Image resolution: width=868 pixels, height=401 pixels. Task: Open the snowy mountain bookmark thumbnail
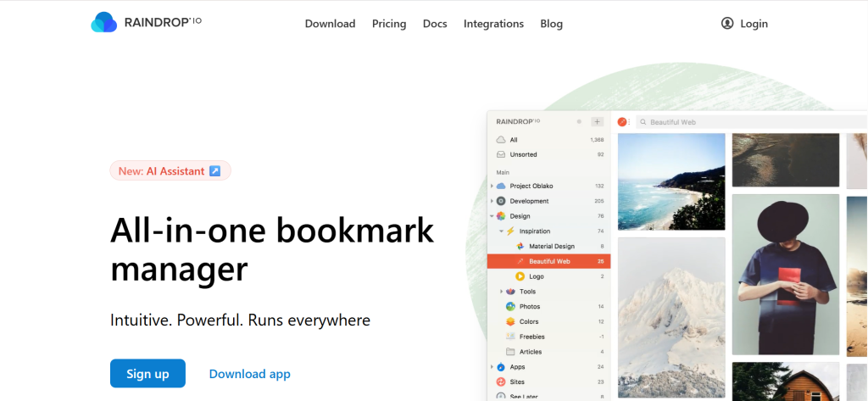pos(671,318)
